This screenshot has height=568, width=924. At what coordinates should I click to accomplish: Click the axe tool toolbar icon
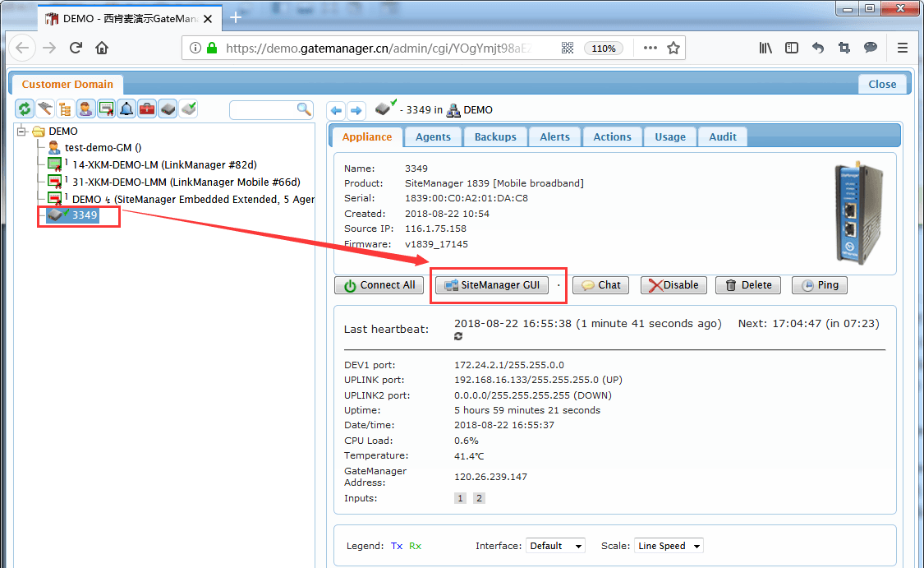[x=45, y=109]
